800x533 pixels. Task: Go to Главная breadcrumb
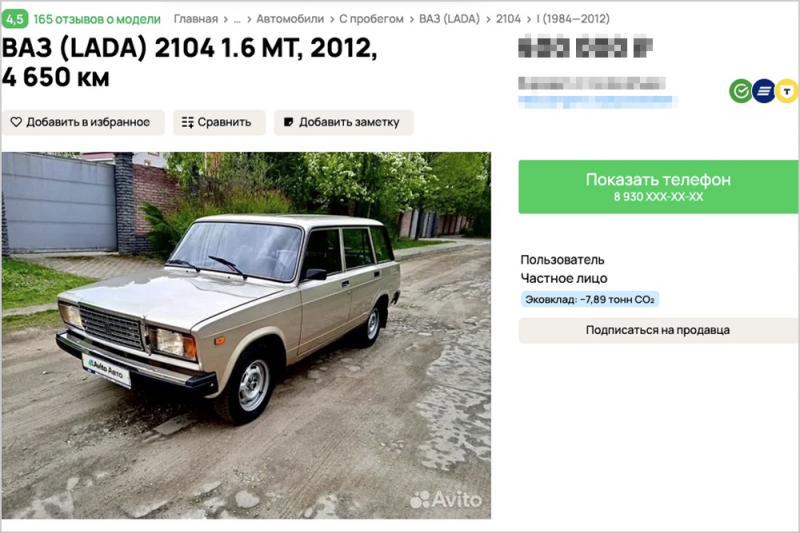pos(195,19)
